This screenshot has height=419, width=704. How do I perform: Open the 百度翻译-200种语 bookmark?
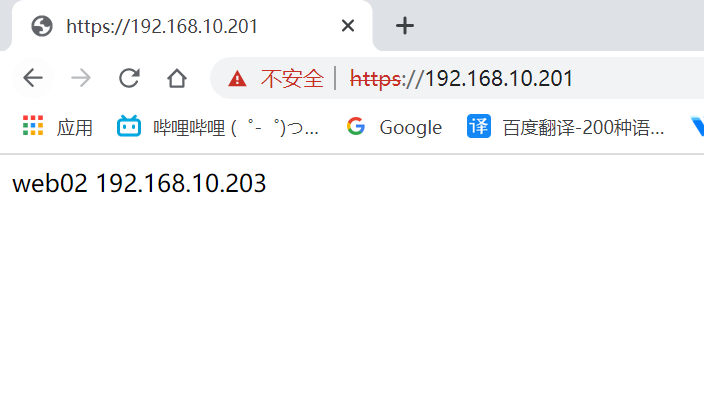pyautogui.click(x=583, y=128)
